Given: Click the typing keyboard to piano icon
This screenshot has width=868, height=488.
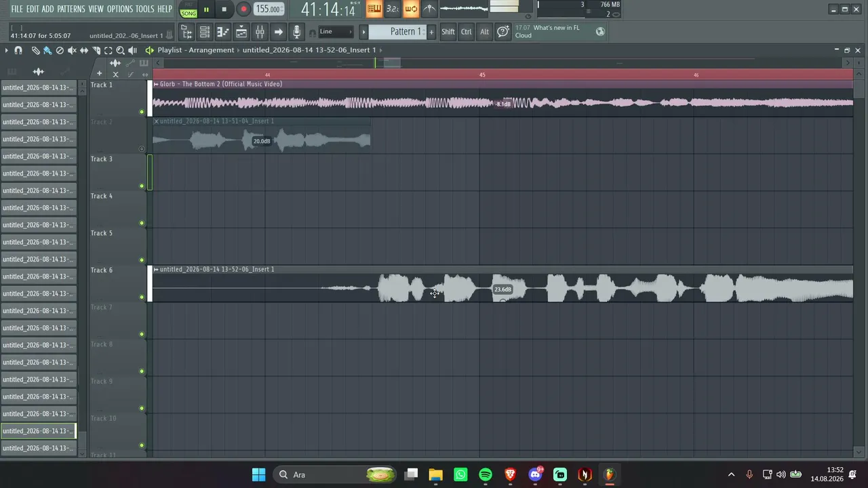Looking at the screenshot, I should click(374, 9).
